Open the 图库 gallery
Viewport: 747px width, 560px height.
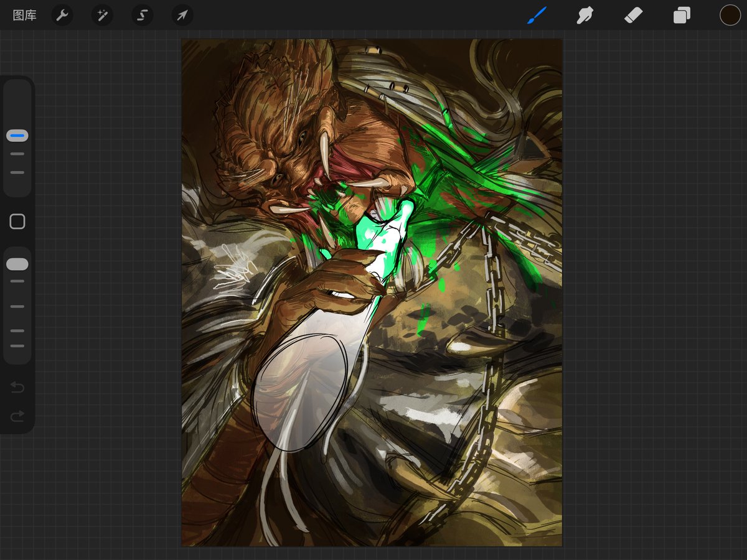point(25,16)
